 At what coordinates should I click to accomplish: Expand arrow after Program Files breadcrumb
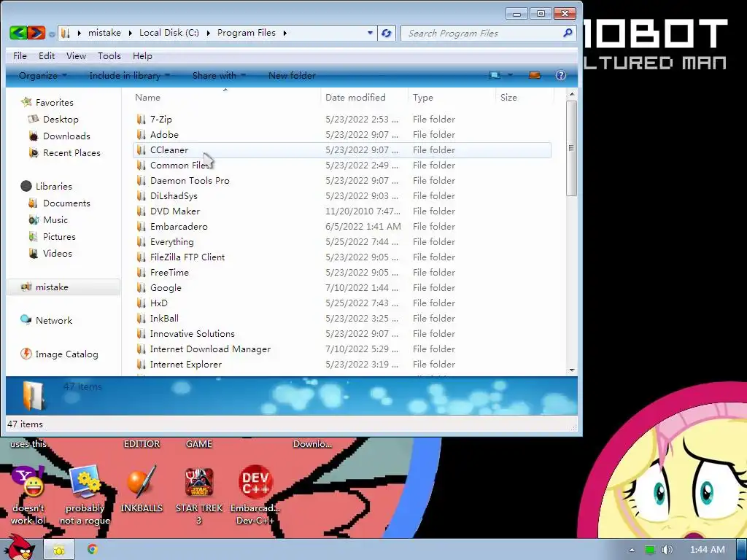point(285,34)
